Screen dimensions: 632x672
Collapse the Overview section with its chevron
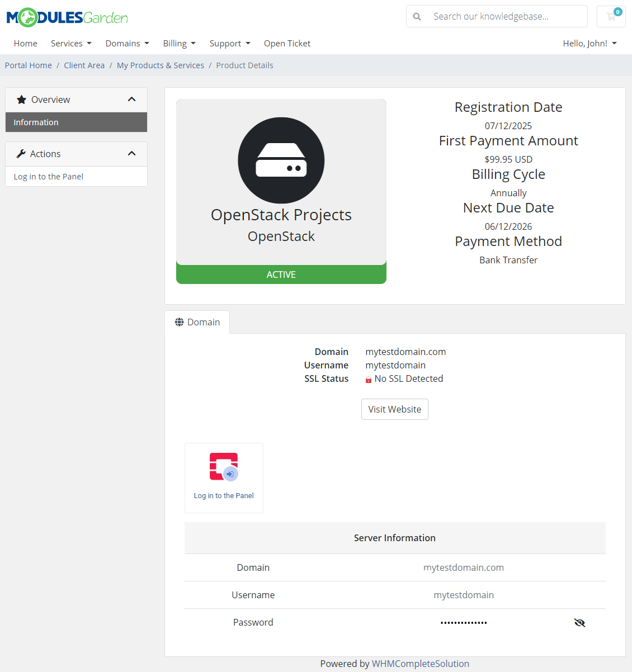tap(131, 99)
